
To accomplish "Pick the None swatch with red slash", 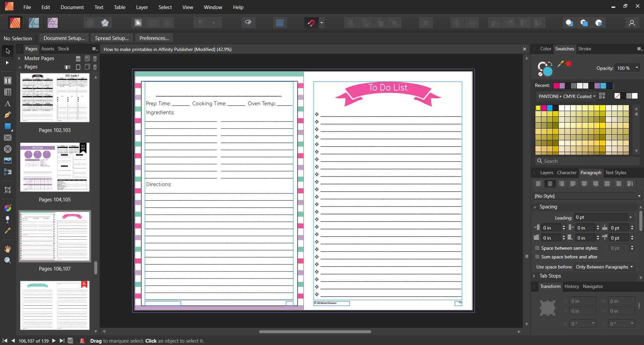I will (x=617, y=96).
